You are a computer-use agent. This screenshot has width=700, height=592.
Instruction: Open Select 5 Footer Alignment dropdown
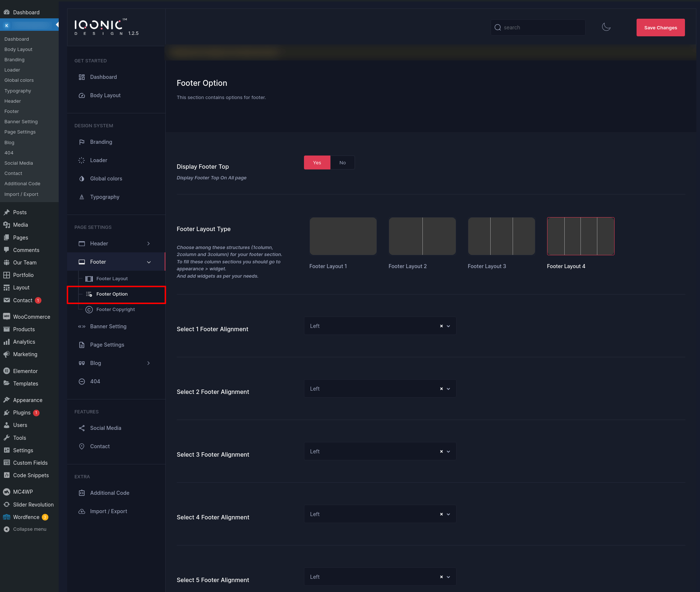380,577
